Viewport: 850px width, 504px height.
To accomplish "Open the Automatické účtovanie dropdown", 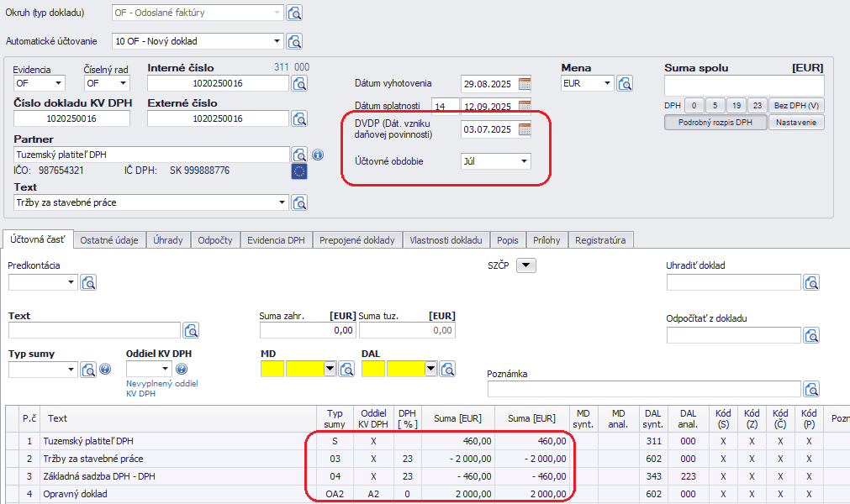I will (x=277, y=41).
